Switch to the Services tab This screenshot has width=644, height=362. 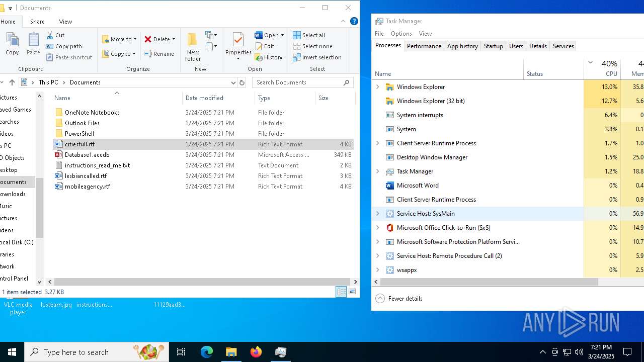pos(563,46)
